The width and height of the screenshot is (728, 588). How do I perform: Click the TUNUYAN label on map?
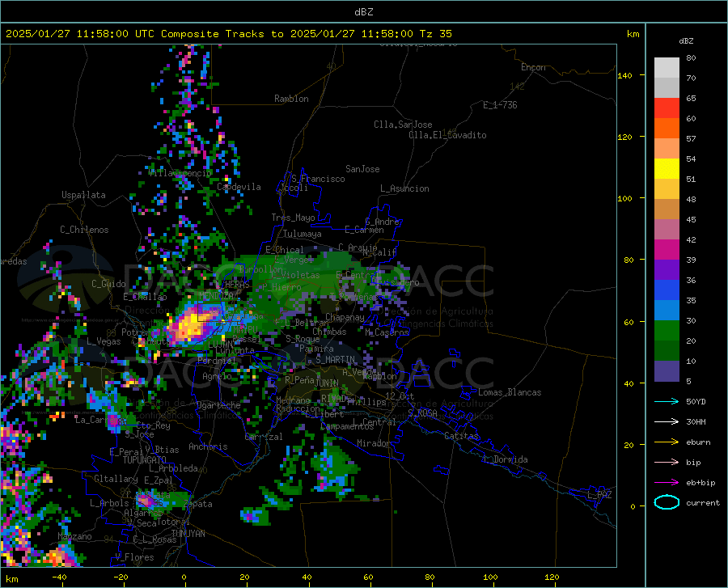click(188, 534)
